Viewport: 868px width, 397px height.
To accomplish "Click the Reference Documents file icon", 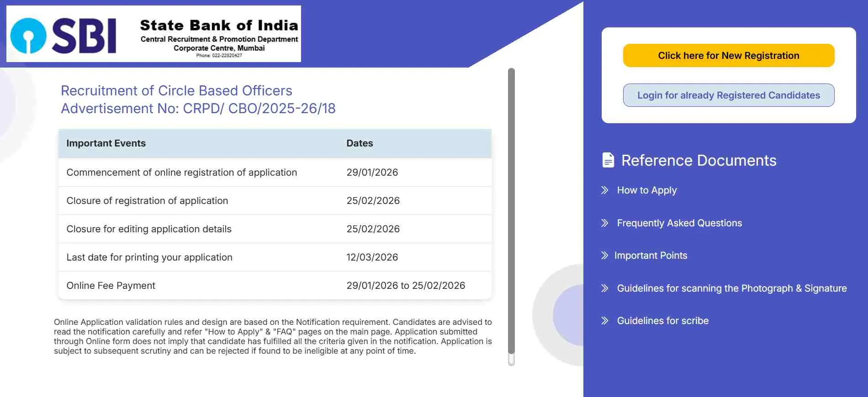I will (x=608, y=160).
